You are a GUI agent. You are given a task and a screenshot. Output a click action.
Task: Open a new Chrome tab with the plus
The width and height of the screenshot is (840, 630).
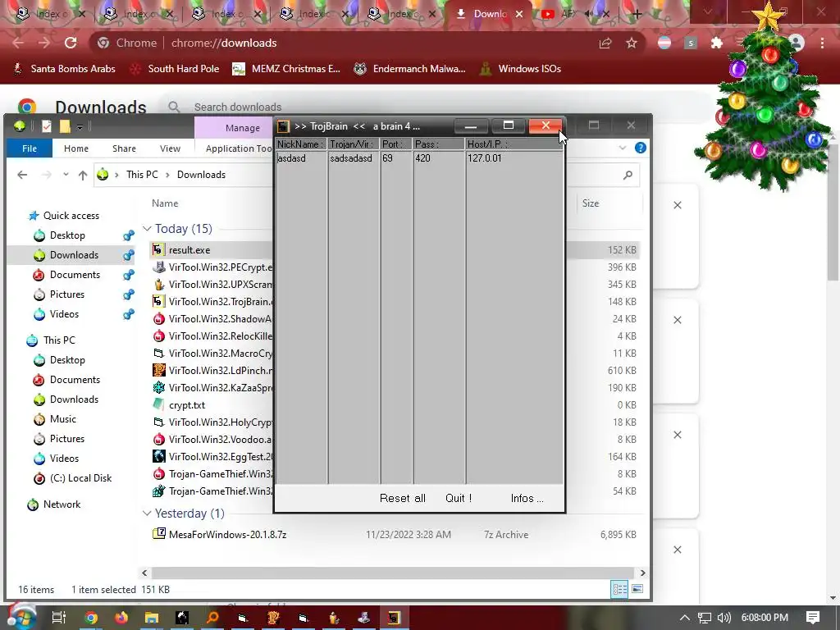click(637, 15)
